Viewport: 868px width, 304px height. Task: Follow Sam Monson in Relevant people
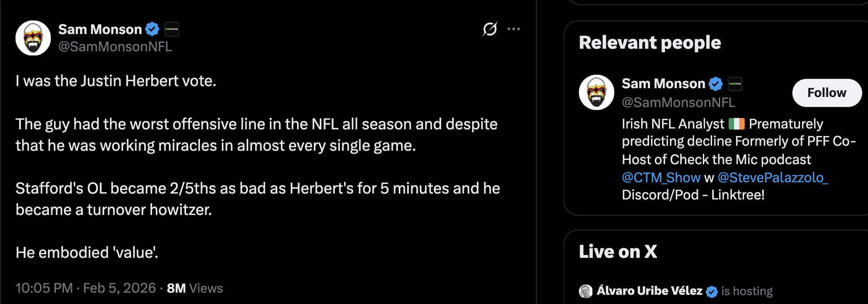click(826, 93)
